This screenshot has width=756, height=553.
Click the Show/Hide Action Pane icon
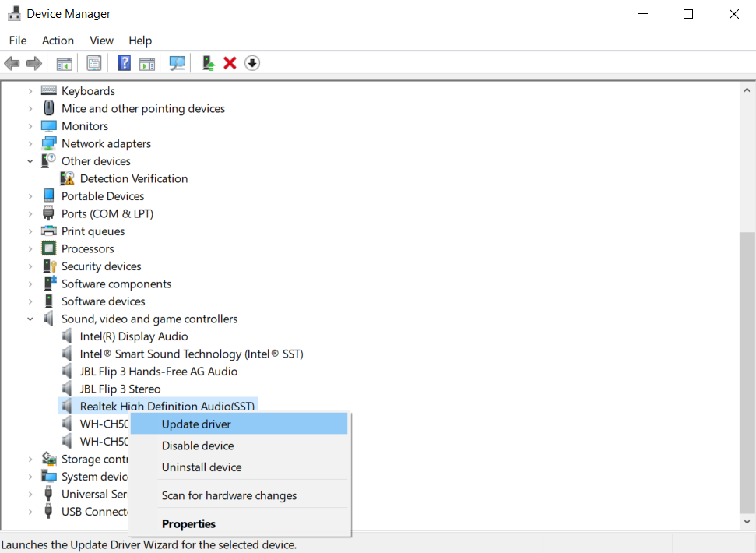pos(147,63)
